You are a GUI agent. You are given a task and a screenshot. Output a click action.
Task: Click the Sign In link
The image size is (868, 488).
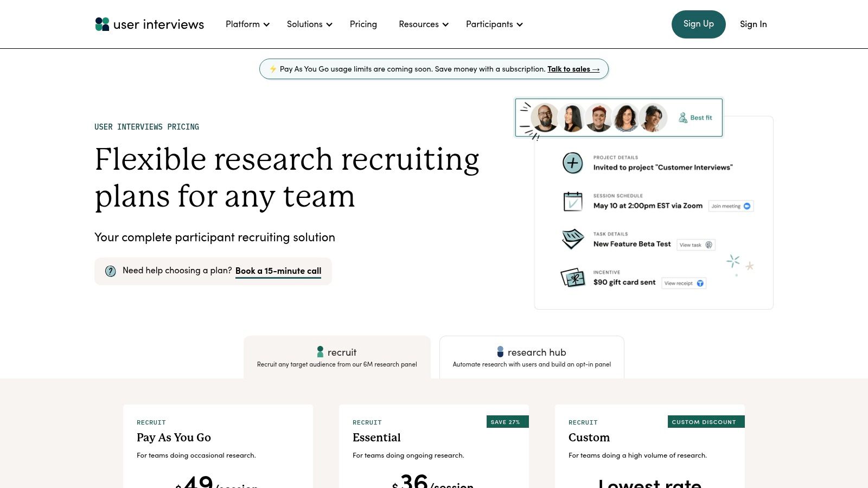coord(753,24)
